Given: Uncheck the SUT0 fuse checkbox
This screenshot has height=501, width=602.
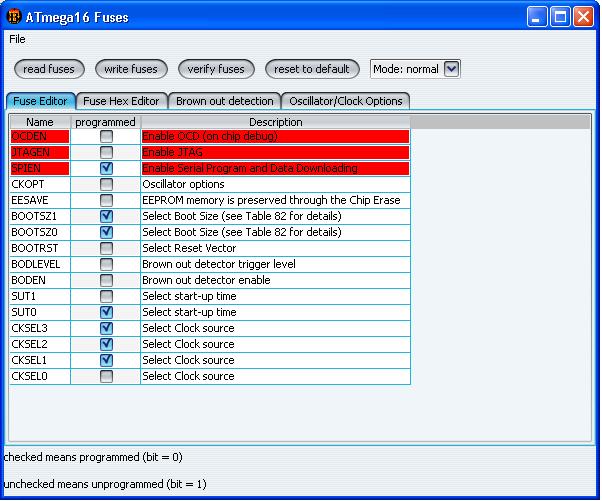Looking at the screenshot, I should click(106, 312).
